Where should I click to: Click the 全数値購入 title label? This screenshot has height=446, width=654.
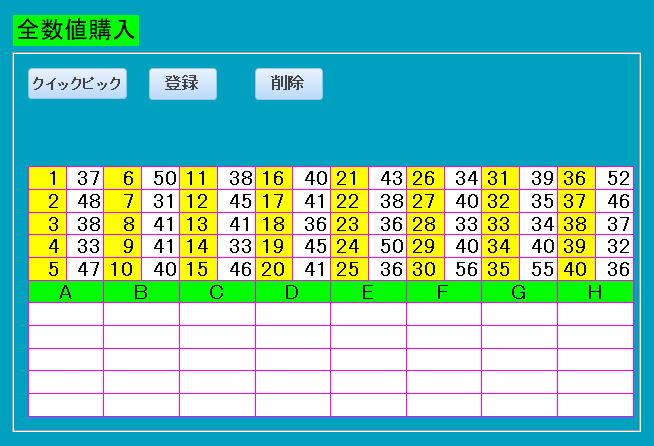76,30
